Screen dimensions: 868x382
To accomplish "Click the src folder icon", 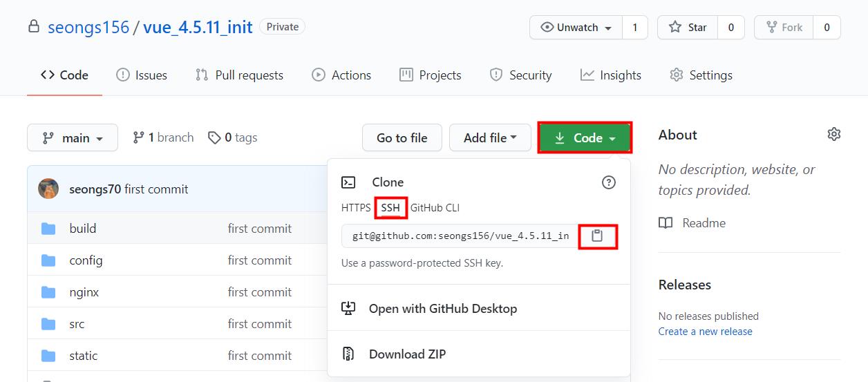I will pyautogui.click(x=48, y=324).
